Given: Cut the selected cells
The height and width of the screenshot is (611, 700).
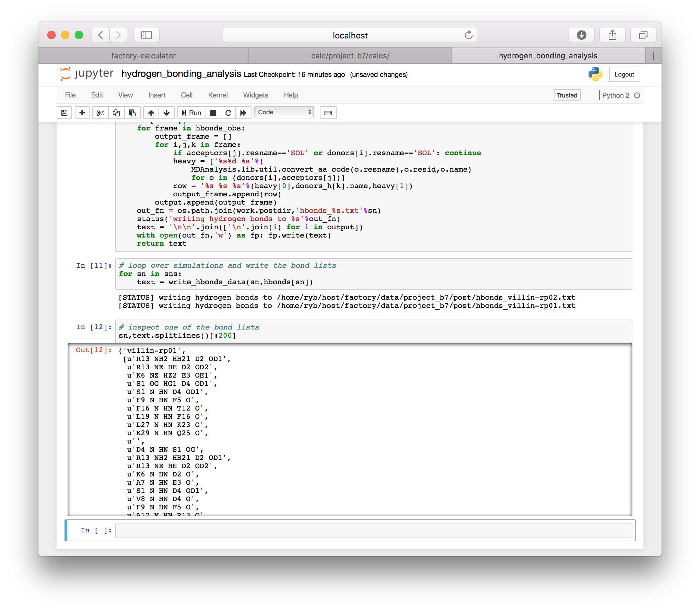Looking at the screenshot, I should 100,113.
